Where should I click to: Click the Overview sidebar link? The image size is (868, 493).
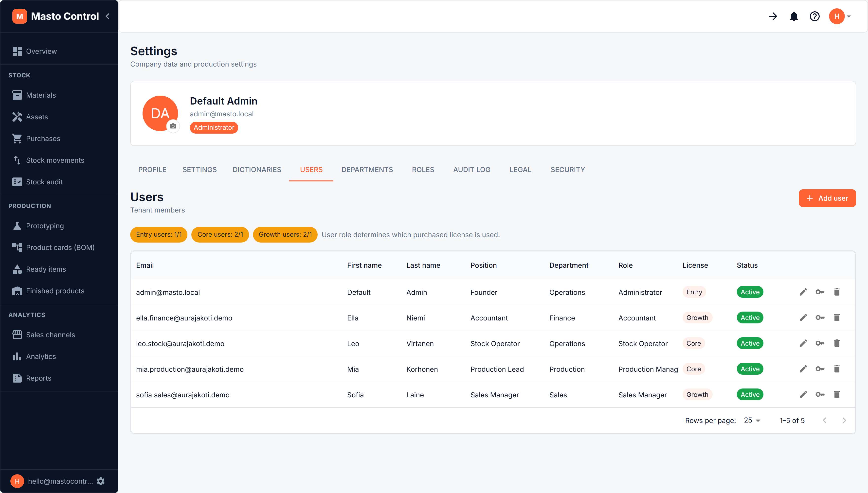pyautogui.click(x=59, y=51)
